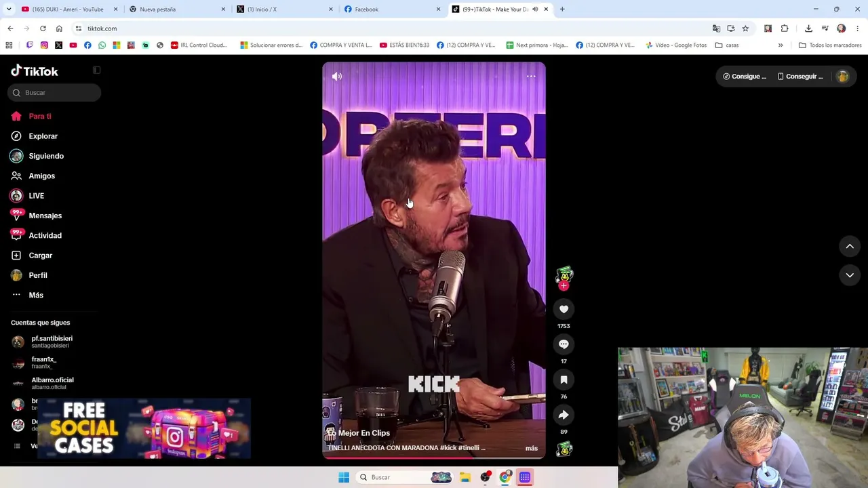Open the Windows Start menu
Viewport: 868px width, 488px height.
click(x=344, y=477)
